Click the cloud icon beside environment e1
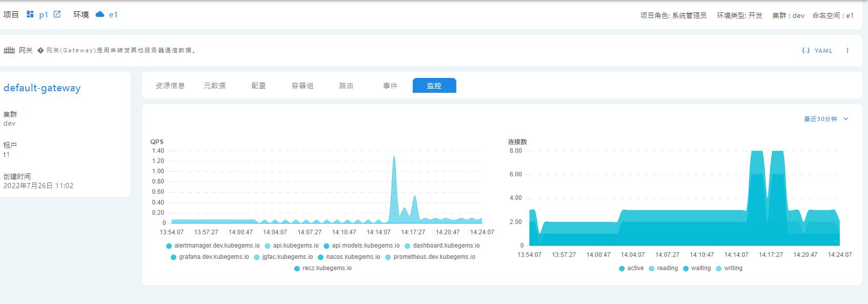868x304 pixels. pyautogui.click(x=100, y=14)
